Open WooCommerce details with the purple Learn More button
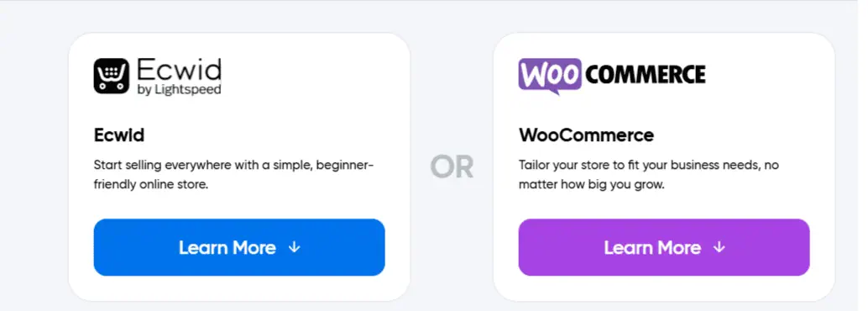Image resolution: width=868 pixels, height=311 pixels. 664,247
